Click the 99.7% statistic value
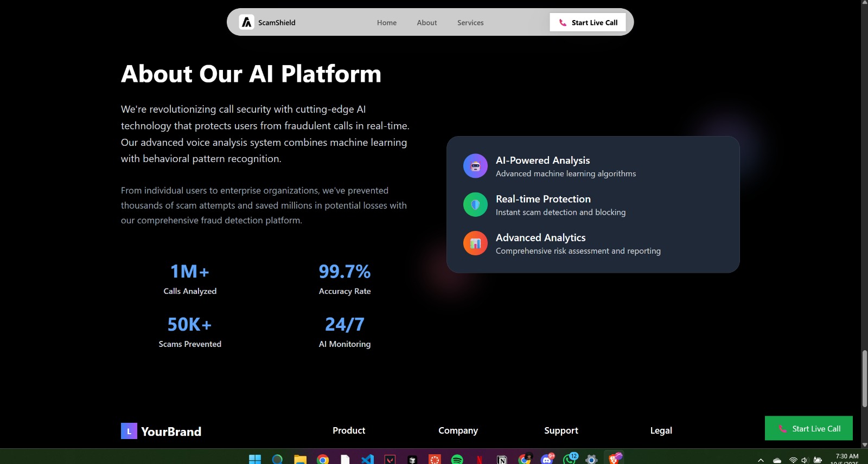This screenshot has width=868, height=464. [x=344, y=271]
